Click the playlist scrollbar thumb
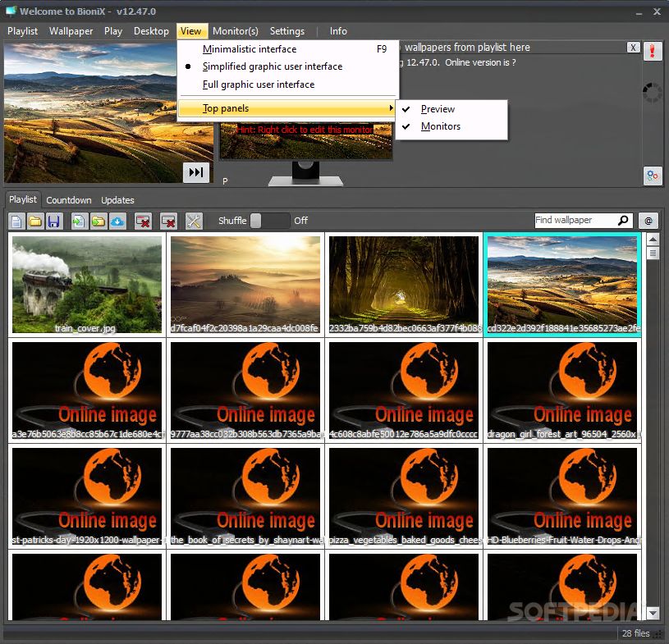Screen dimensions: 669x644 653,253
